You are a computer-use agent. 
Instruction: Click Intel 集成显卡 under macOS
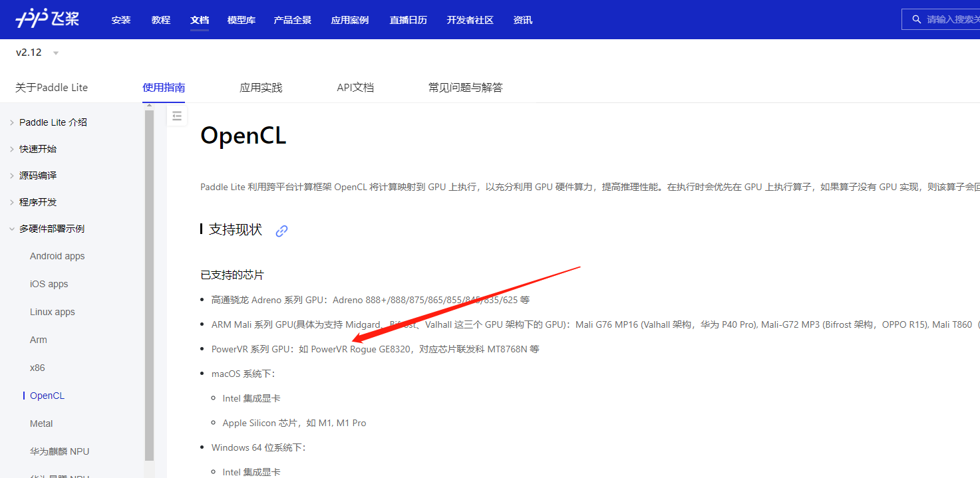point(251,398)
